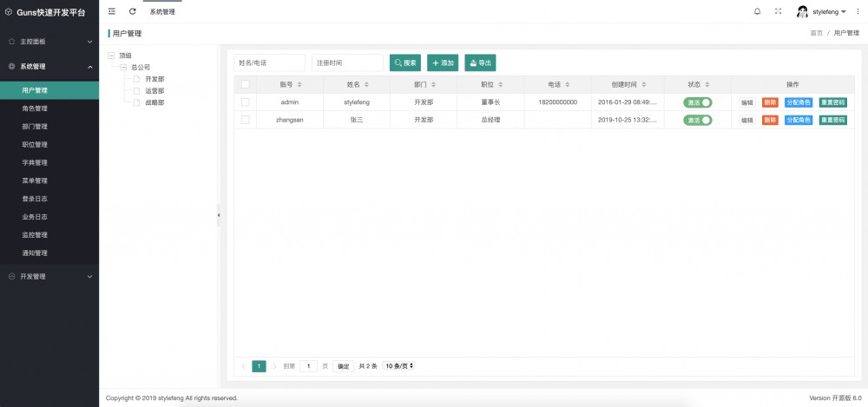Click the go-to-page number input

tap(308, 366)
